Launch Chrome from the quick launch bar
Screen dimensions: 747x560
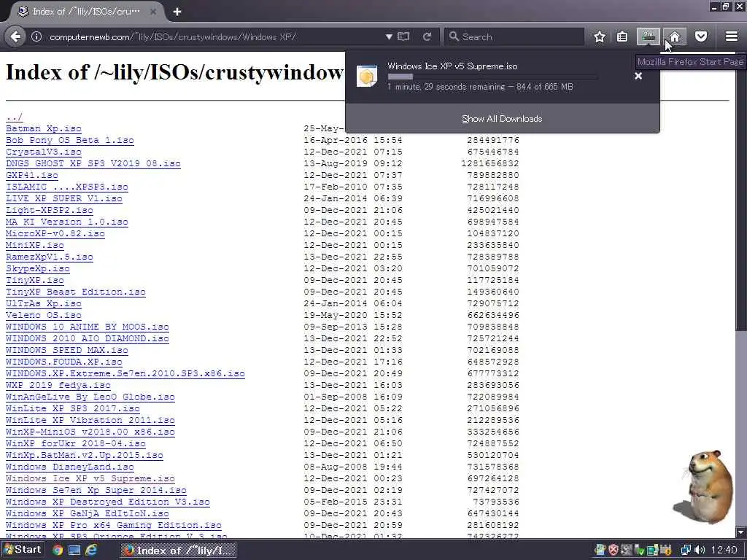pyautogui.click(x=58, y=551)
